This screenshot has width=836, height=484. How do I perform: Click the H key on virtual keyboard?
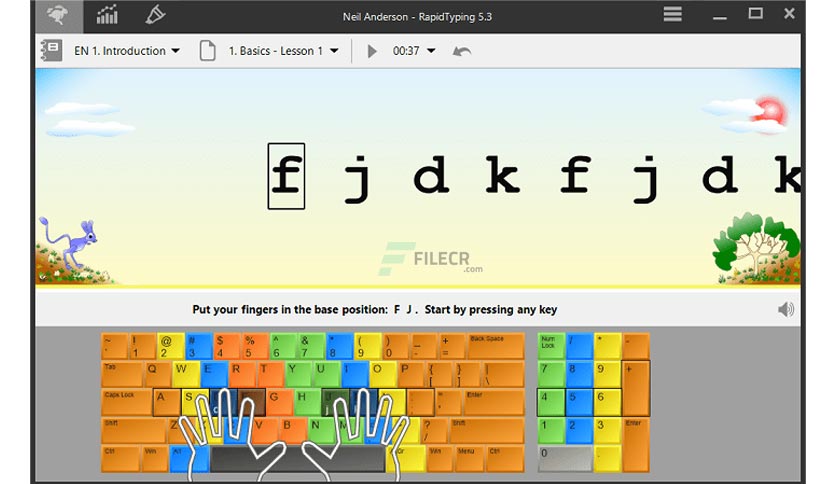[x=308, y=402]
